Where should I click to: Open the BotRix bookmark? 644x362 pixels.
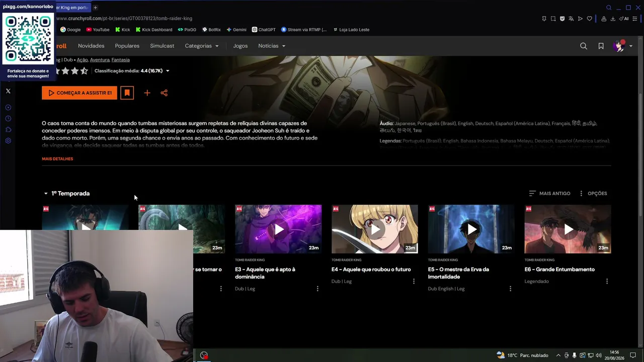[x=211, y=30]
